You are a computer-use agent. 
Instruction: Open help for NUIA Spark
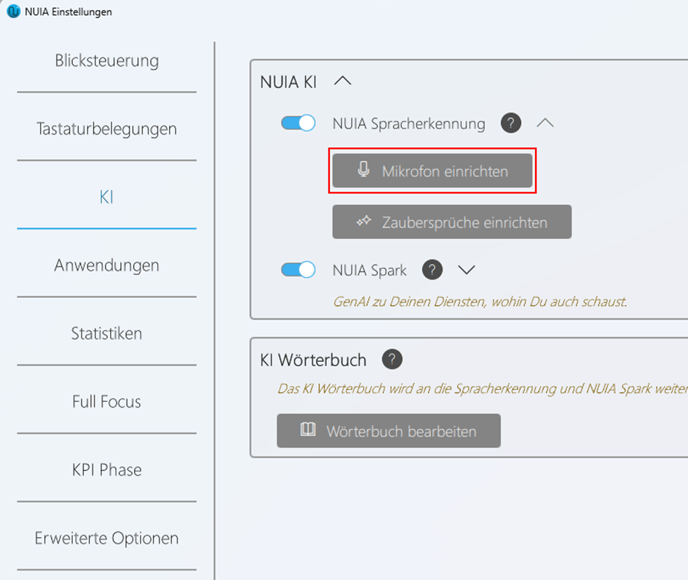432,269
